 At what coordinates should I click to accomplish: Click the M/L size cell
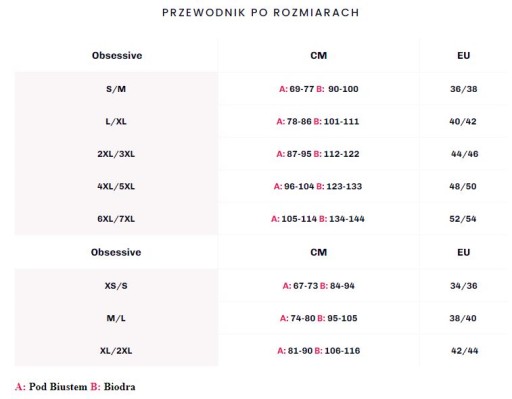[116, 318]
